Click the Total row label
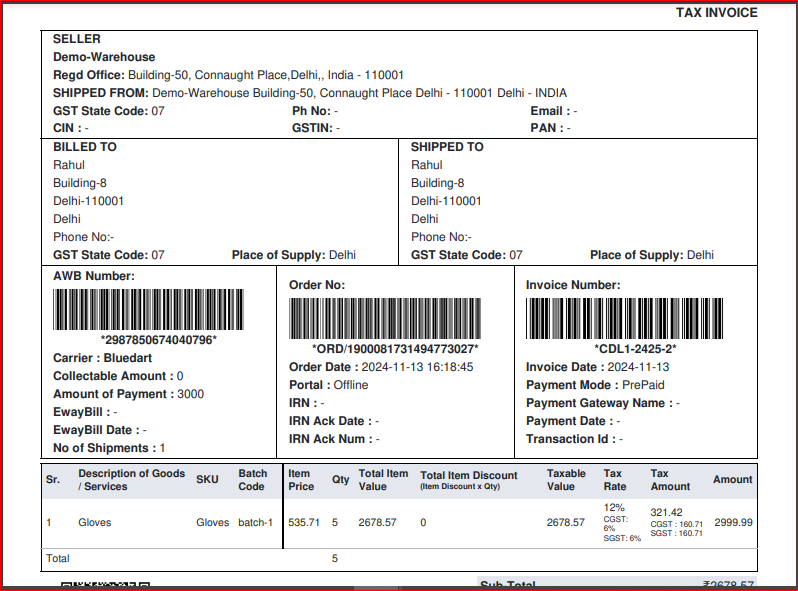Screen dimensions: 798x591 click(x=58, y=558)
